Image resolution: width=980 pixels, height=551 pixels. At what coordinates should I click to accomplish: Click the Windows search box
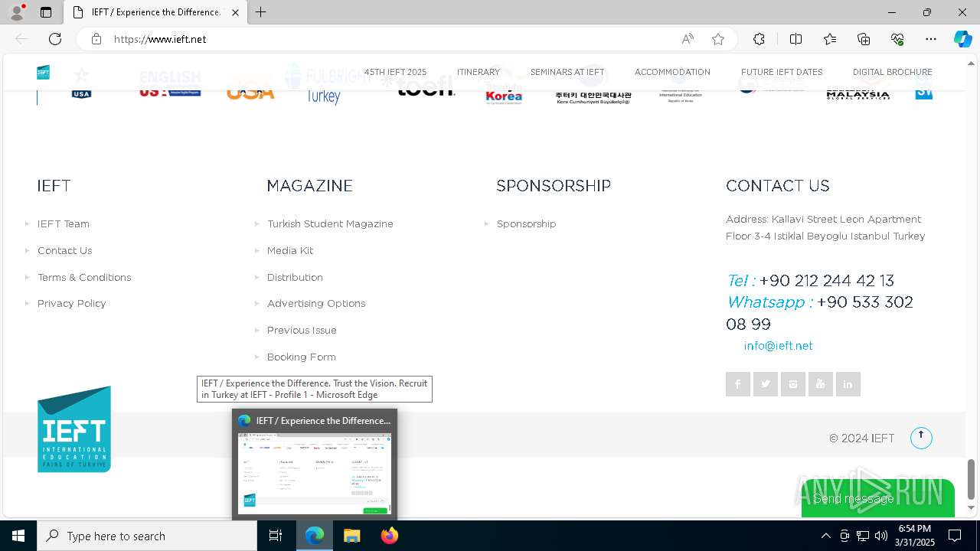(147, 536)
